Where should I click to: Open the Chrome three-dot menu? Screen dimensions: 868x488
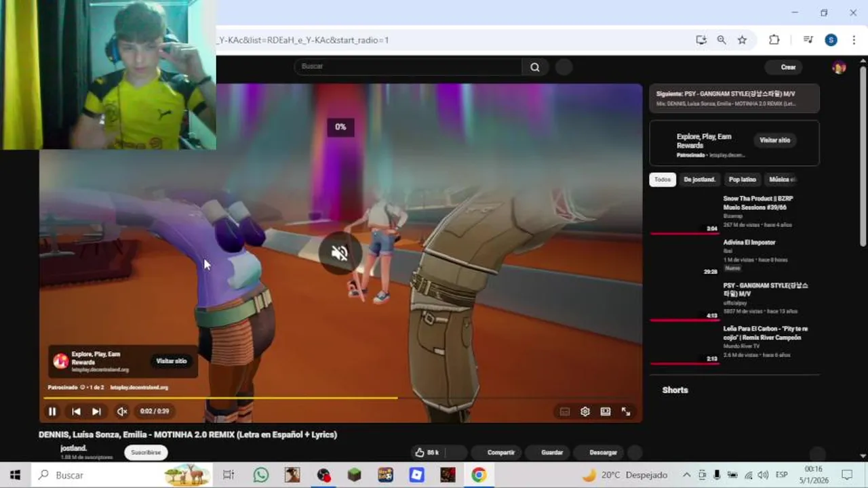coord(854,40)
